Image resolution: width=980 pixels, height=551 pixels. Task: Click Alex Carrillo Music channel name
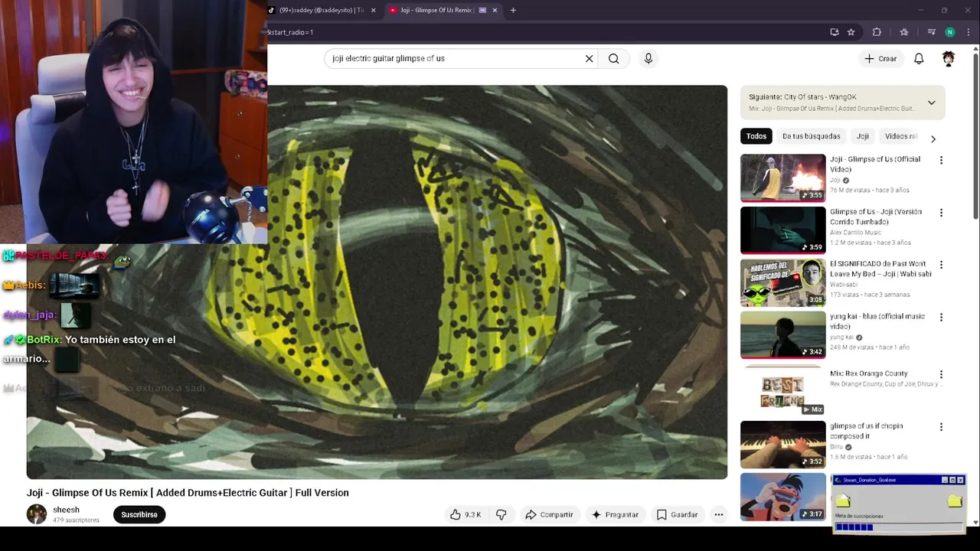(855, 233)
